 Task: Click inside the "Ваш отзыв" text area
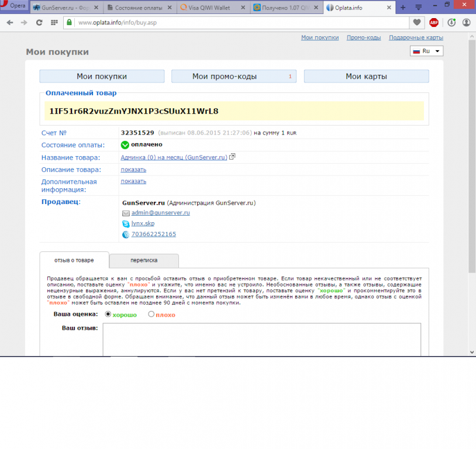(261, 339)
